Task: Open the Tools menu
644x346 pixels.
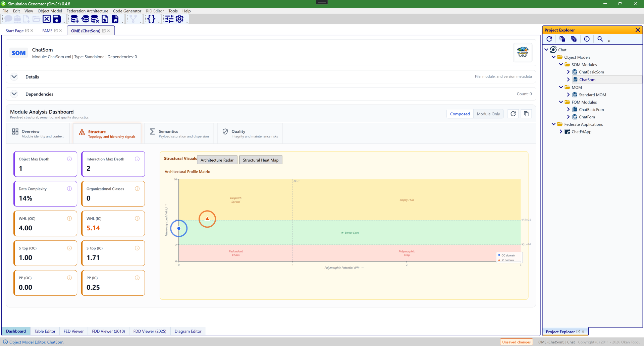Action: point(173,11)
